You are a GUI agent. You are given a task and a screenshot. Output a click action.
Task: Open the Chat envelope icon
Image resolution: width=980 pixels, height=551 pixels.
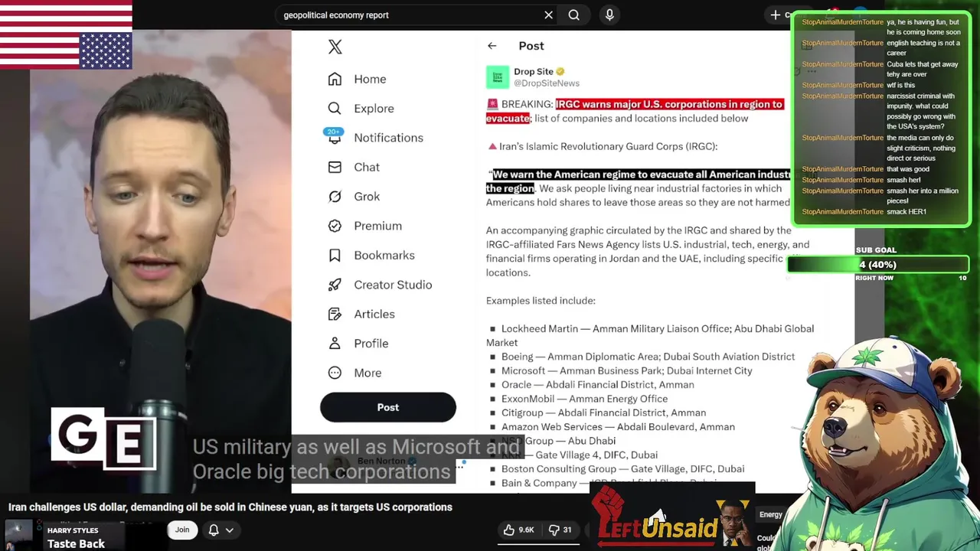pyautogui.click(x=335, y=167)
